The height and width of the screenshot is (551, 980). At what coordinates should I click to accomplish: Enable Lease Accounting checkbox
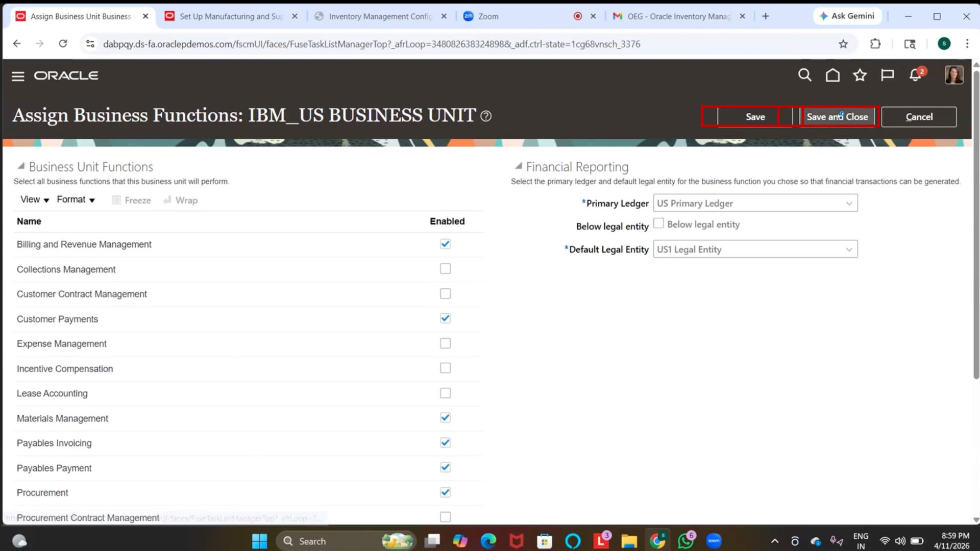445,393
